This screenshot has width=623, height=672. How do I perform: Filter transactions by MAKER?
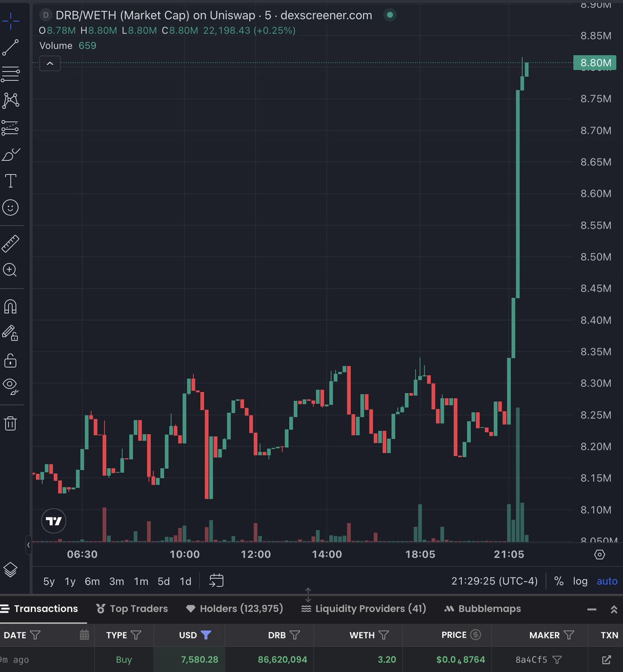[x=569, y=635]
